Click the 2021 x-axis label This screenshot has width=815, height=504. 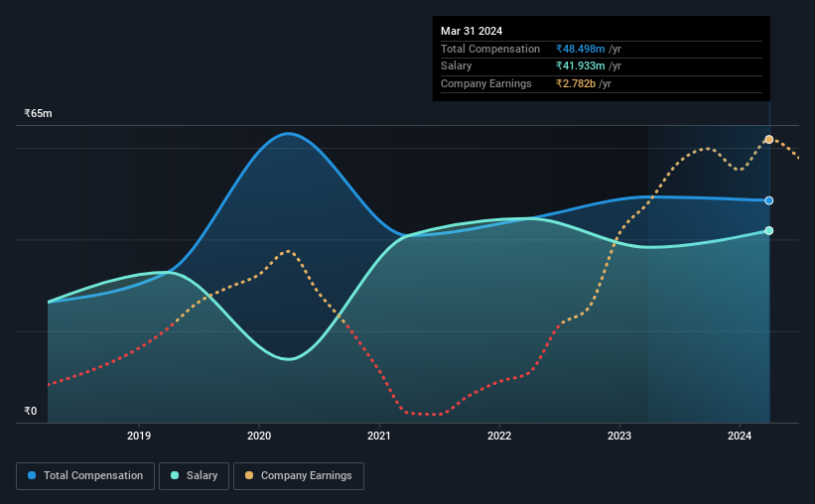pyautogui.click(x=379, y=436)
